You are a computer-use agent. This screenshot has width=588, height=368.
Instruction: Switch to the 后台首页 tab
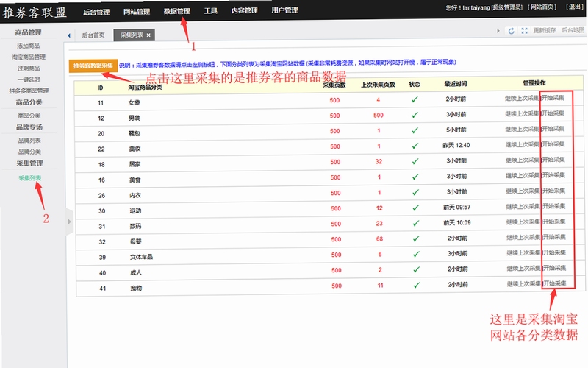(93, 35)
